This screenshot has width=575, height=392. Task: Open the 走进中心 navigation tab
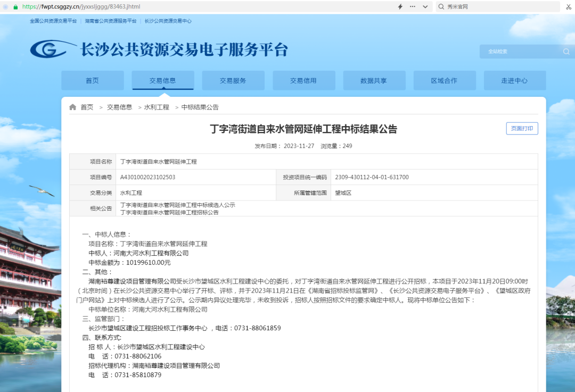514,81
